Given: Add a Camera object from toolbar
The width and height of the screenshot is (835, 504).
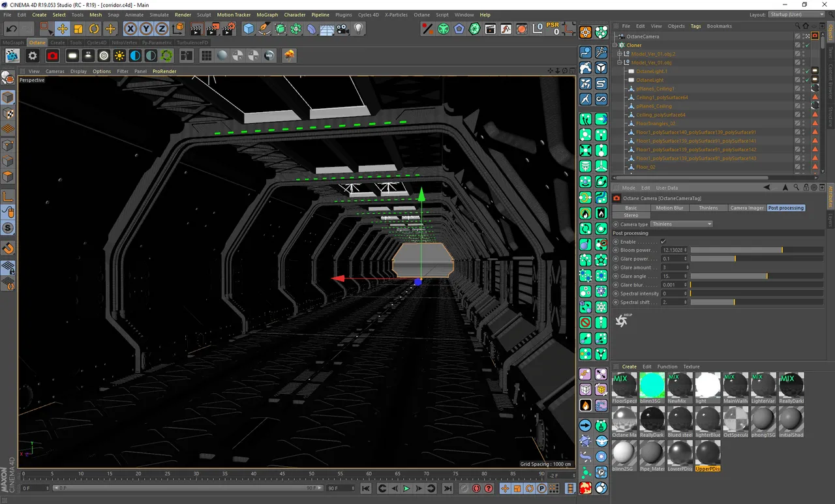Looking at the screenshot, I should click(343, 29).
